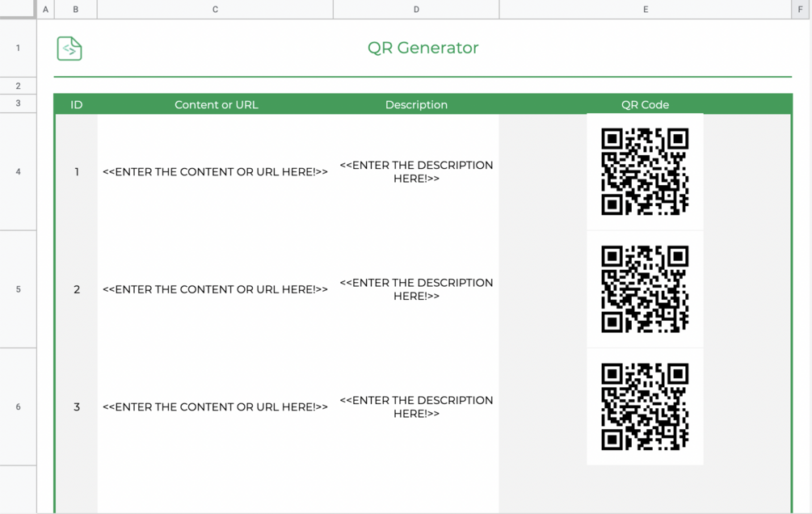Select the ID cell containing 1
This screenshot has height=514, width=812.
(x=77, y=172)
